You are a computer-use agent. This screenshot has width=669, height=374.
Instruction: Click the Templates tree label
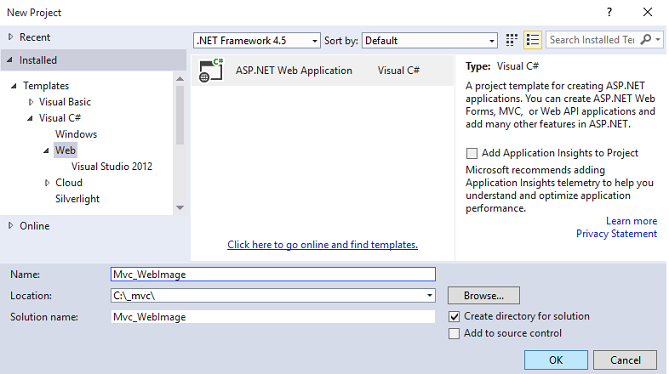[x=46, y=86]
